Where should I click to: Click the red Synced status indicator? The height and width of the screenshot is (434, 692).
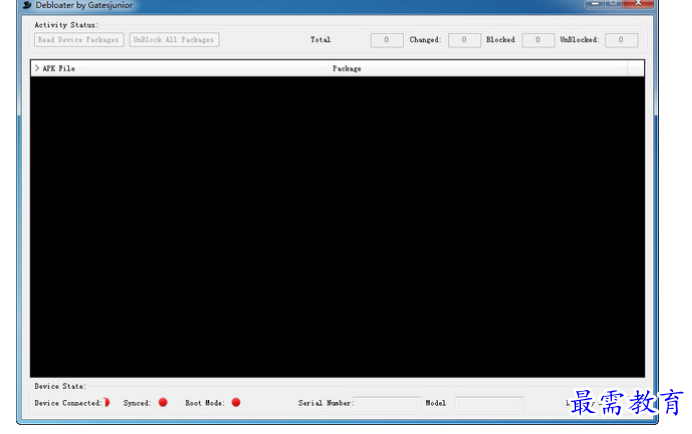pos(163,402)
